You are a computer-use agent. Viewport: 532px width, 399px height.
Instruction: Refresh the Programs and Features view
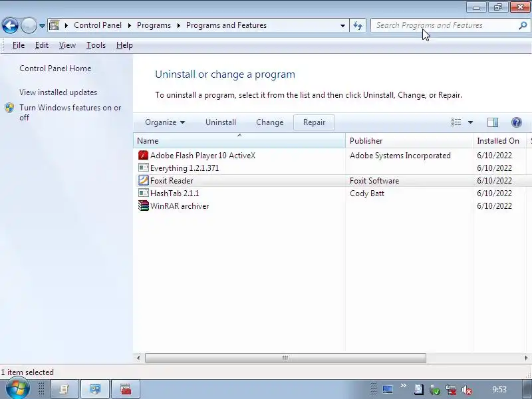coord(358,25)
